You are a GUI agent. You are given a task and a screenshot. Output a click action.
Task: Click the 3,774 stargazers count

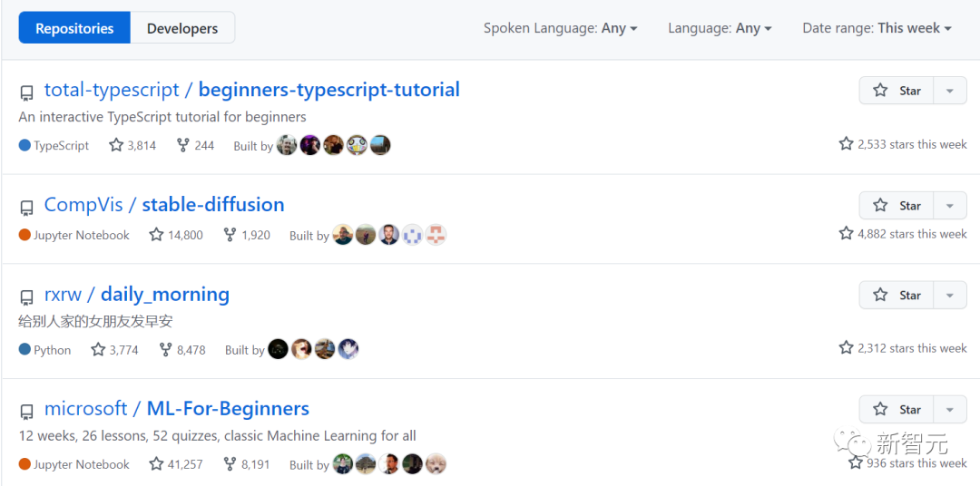coord(115,350)
